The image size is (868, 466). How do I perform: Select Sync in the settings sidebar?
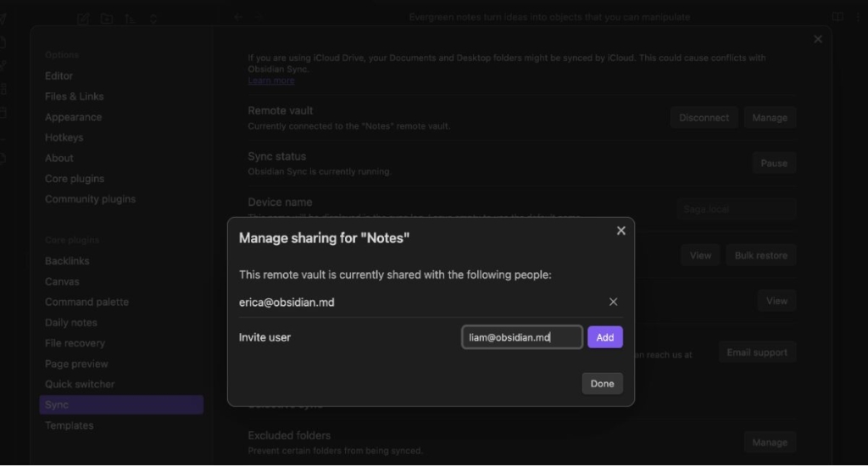point(121,405)
